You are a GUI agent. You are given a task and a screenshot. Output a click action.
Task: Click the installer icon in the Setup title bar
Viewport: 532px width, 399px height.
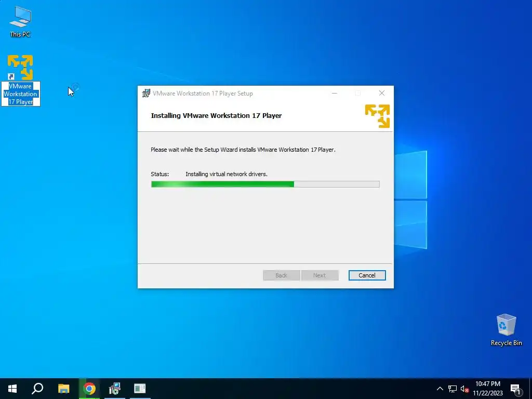tap(146, 94)
